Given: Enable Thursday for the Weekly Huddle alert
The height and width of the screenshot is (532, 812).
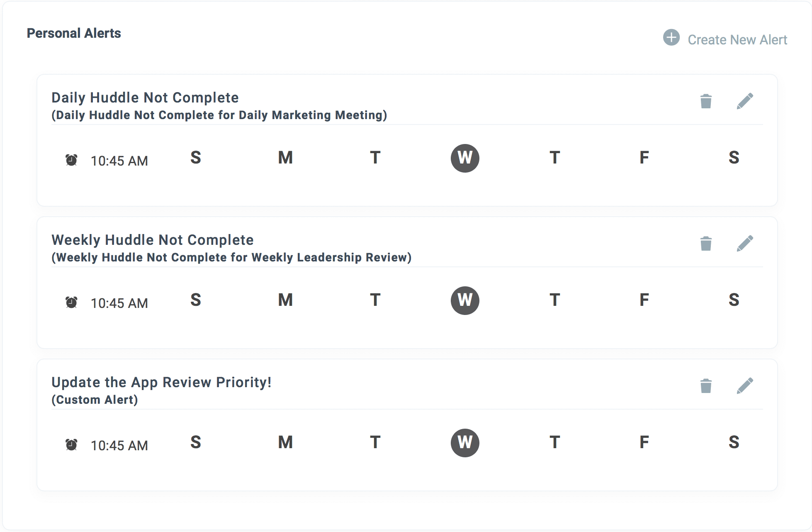Looking at the screenshot, I should [x=554, y=300].
